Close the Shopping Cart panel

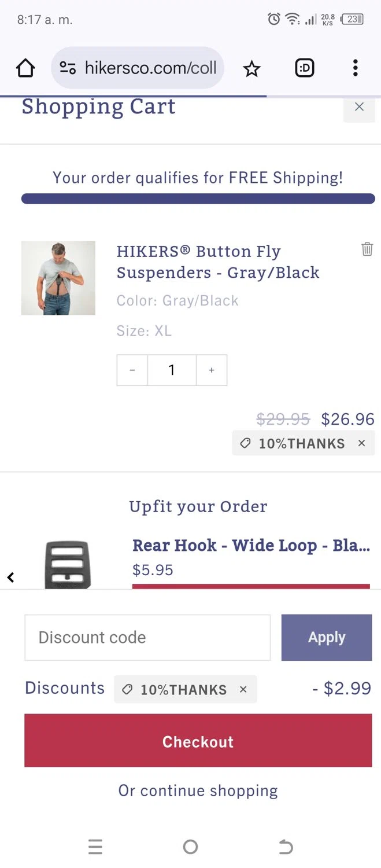tap(359, 106)
